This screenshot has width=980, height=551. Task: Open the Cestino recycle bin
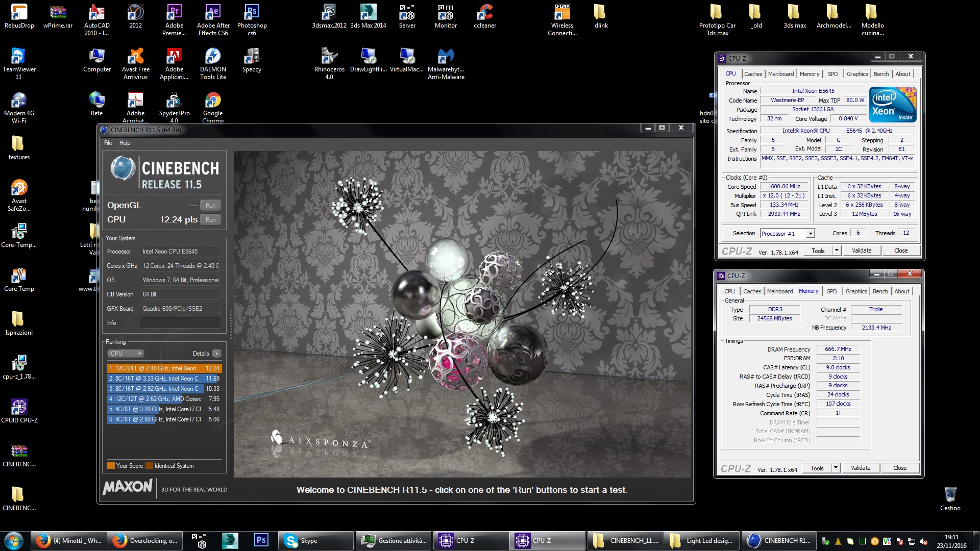[950, 499]
